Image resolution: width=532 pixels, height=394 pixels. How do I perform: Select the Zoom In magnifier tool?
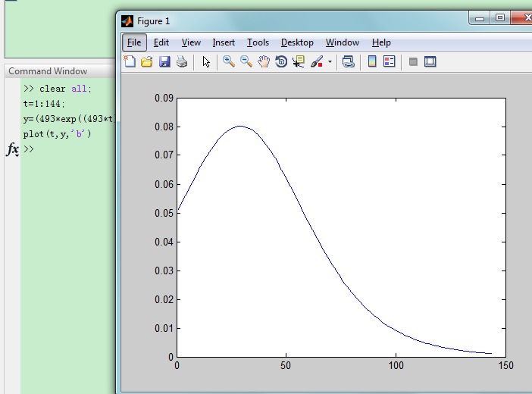tap(228, 62)
